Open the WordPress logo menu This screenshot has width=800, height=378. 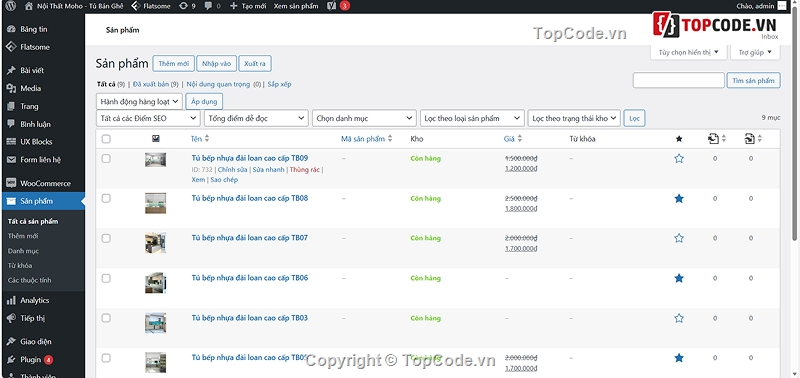(x=11, y=6)
